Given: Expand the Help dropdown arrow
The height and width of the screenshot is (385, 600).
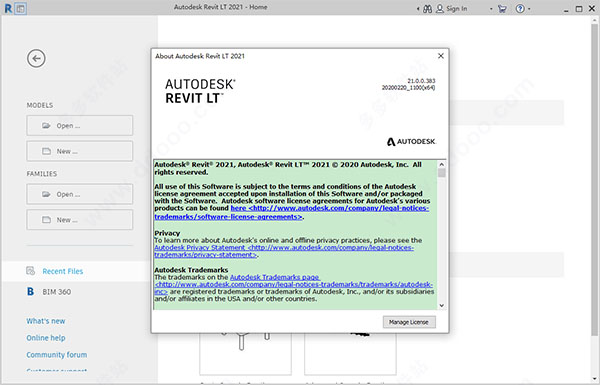Looking at the screenshot, I should (529, 9).
